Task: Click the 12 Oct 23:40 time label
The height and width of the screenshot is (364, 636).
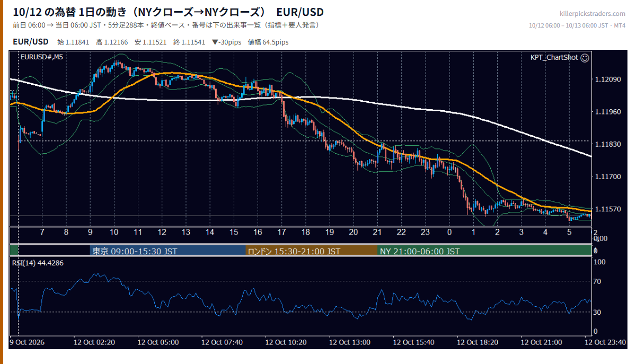Action: (x=605, y=342)
